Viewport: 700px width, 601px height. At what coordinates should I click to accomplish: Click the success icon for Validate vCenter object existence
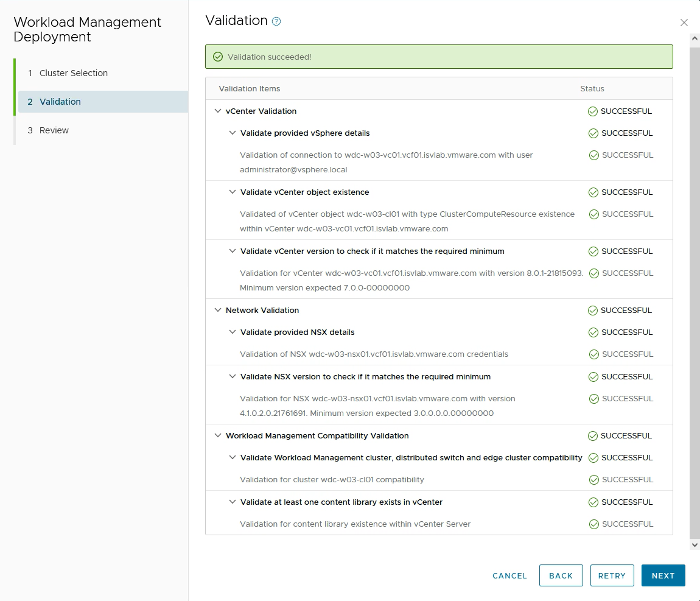pos(593,192)
